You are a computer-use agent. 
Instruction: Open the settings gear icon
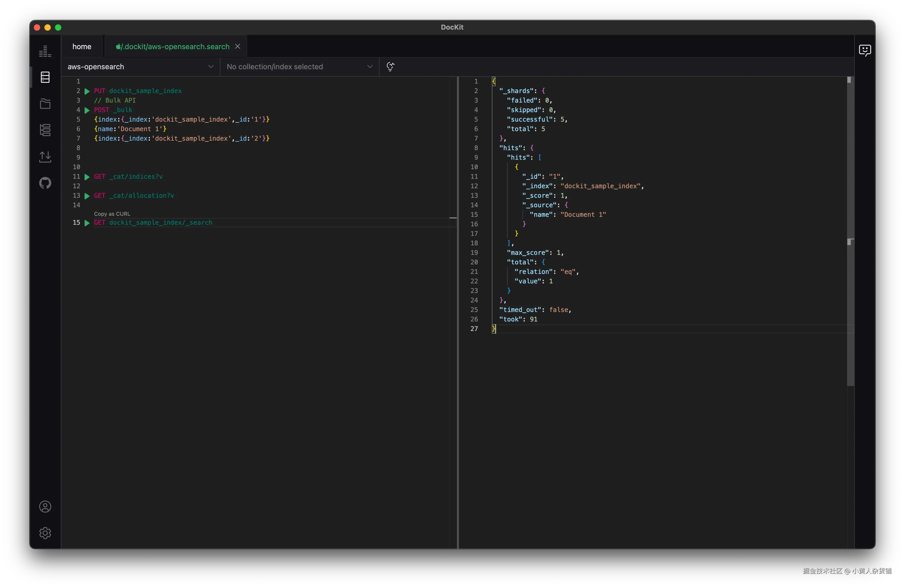point(45,533)
